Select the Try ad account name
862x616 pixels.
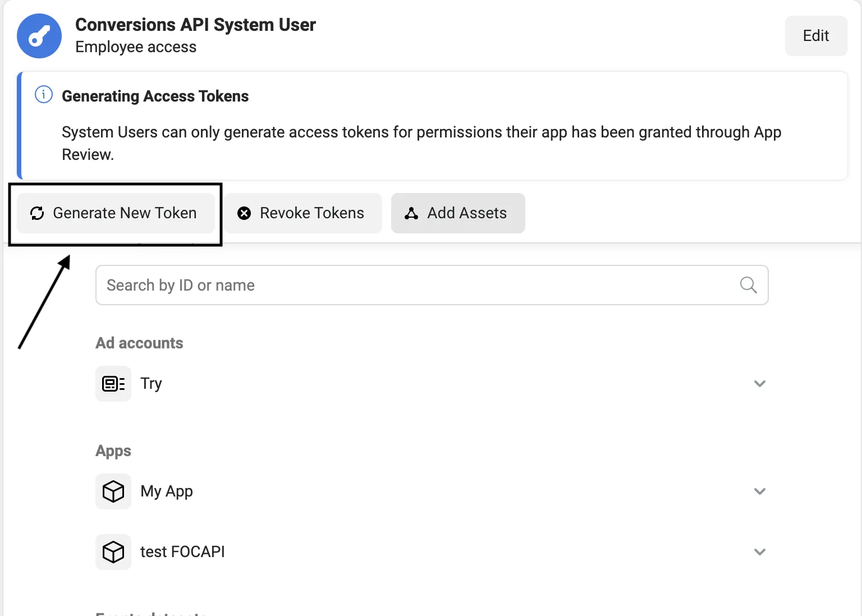[x=151, y=384]
